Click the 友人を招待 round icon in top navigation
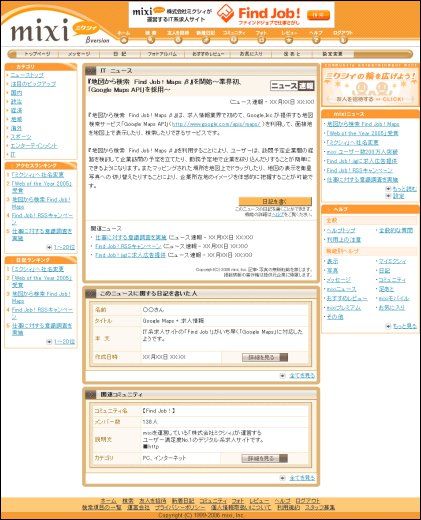421x520 pixels. [x=178, y=40]
